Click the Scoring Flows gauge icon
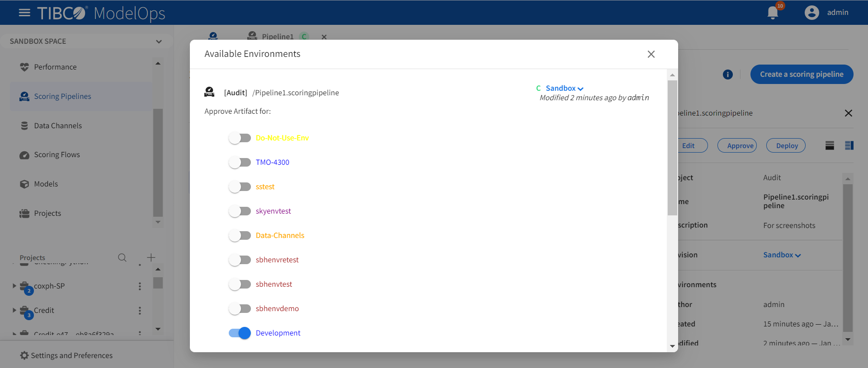The width and height of the screenshot is (868, 368). pos(24,155)
